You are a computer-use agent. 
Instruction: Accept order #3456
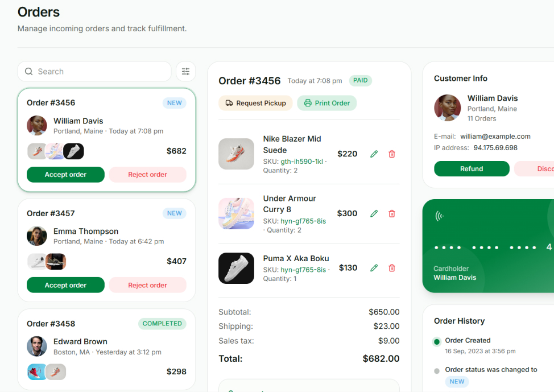pos(65,175)
